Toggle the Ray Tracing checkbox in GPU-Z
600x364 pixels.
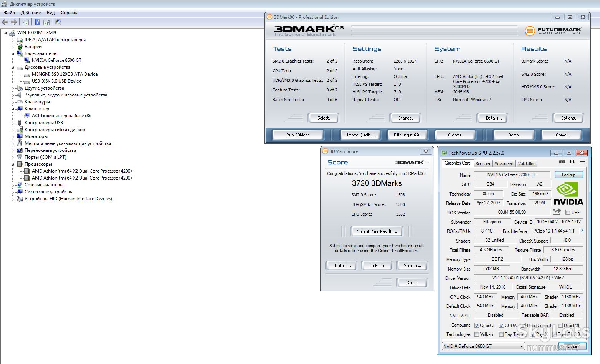click(501, 334)
